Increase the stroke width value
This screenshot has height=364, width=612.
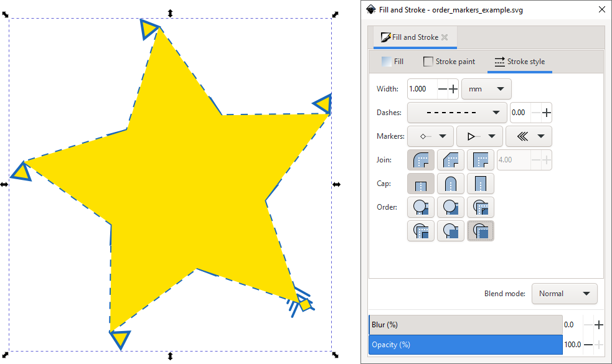(453, 90)
